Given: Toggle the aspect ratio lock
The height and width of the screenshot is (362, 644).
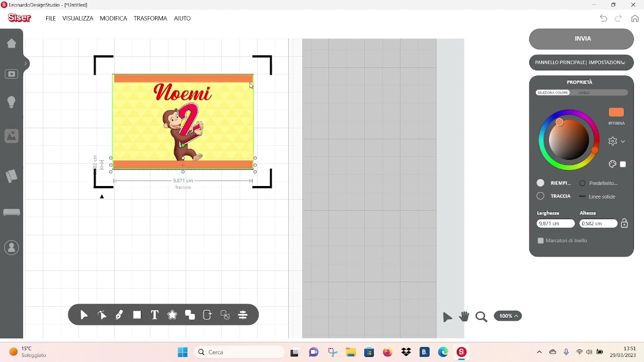Looking at the screenshot, I should [x=624, y=223].
